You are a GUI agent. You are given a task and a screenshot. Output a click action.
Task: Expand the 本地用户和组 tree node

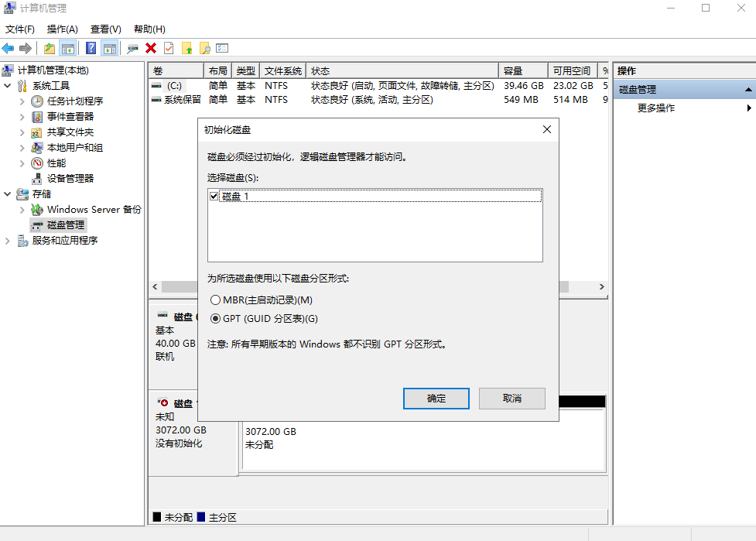[22, 148]
